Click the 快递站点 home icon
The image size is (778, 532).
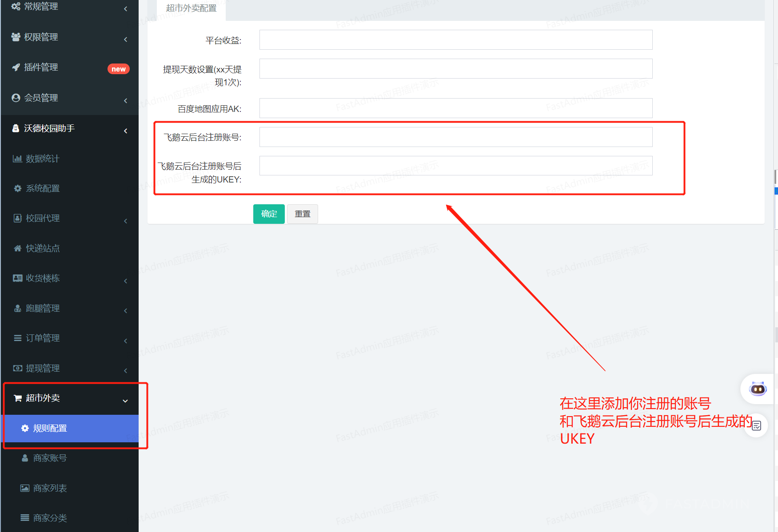[18, 248]
